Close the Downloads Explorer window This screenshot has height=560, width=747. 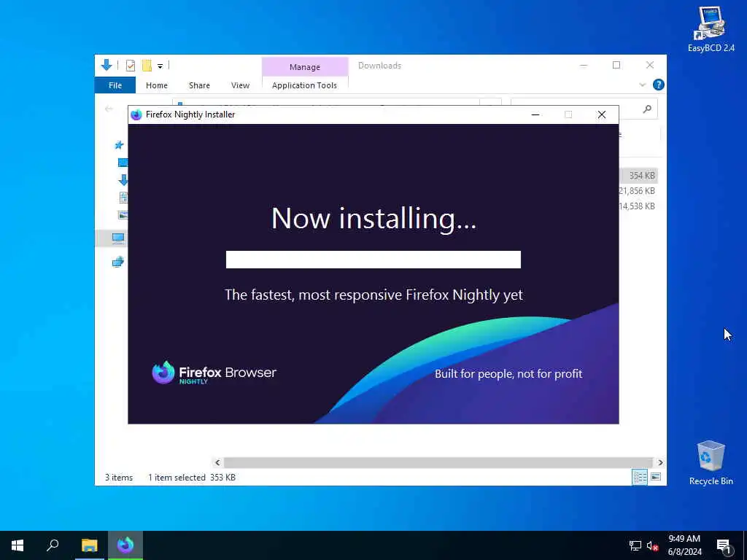pos(650,65)
